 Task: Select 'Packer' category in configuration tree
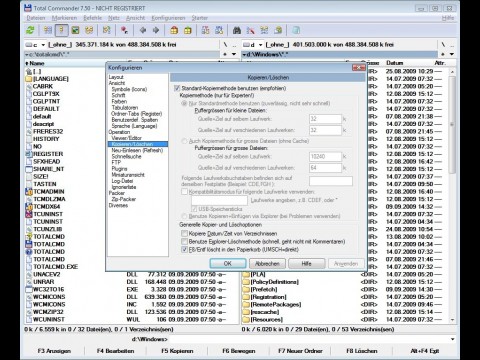[x=116, y=193]
